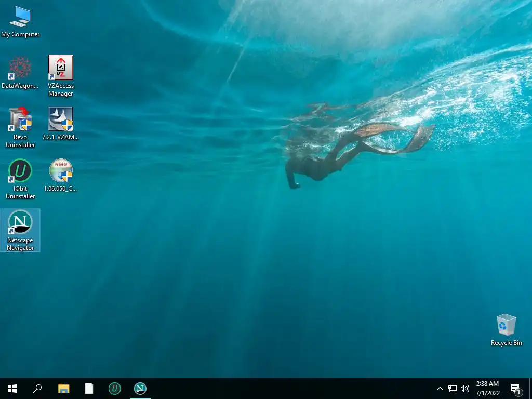Click the "My Computer" label text
This screenshot has height=399, width=532.
(20, 34)
